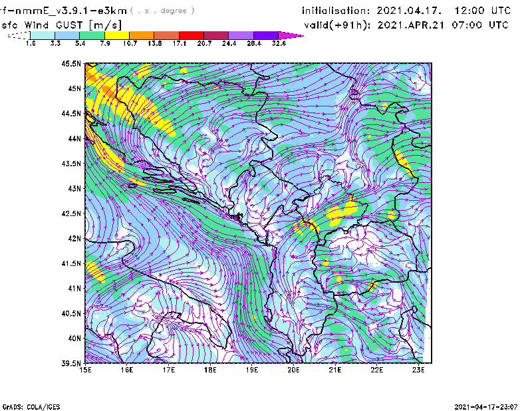
Task: Click the legend value 13.8
Action: pos(155,43)
